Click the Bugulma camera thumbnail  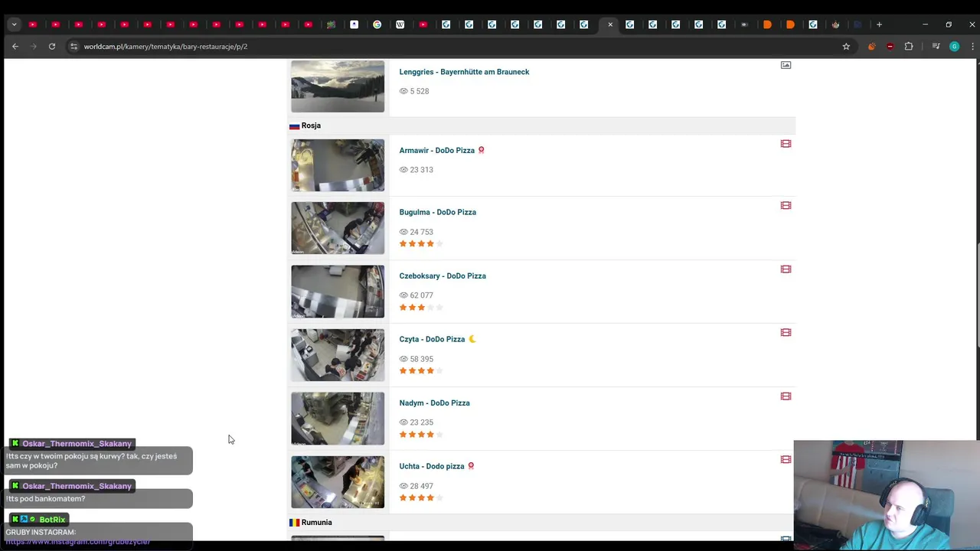[x=338, y=228]
